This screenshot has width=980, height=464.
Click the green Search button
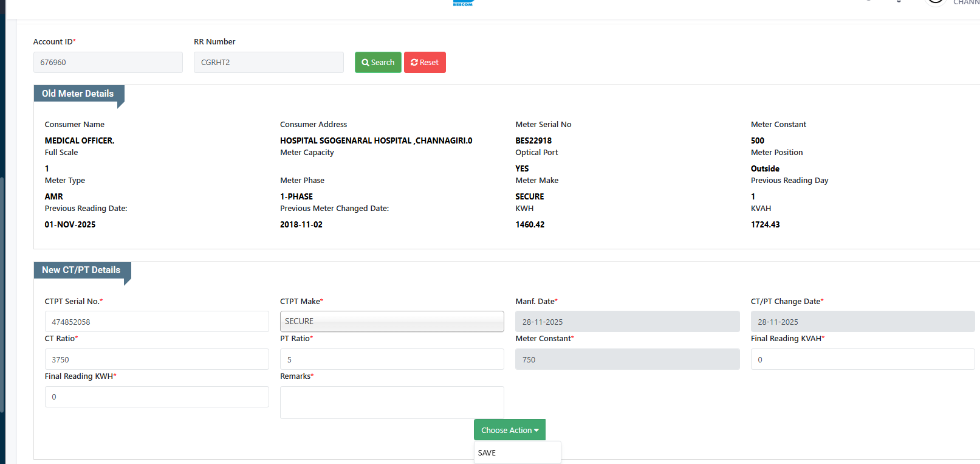377,63
